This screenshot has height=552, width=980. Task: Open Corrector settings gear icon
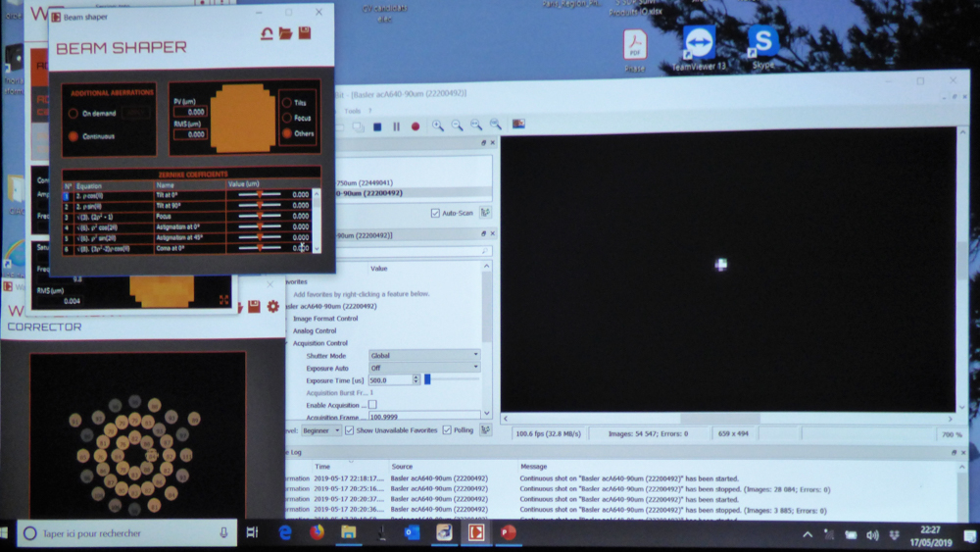(273, 306)
